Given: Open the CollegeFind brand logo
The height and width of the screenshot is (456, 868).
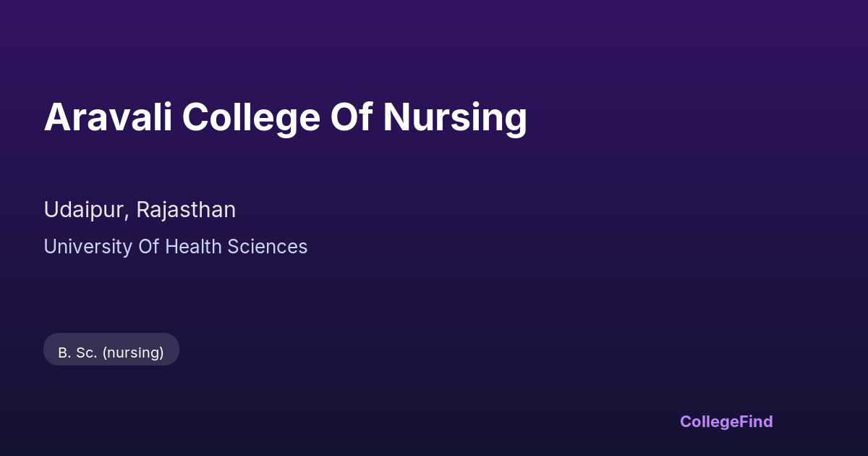Looking at the screenshot, I should tap(726, 421).
